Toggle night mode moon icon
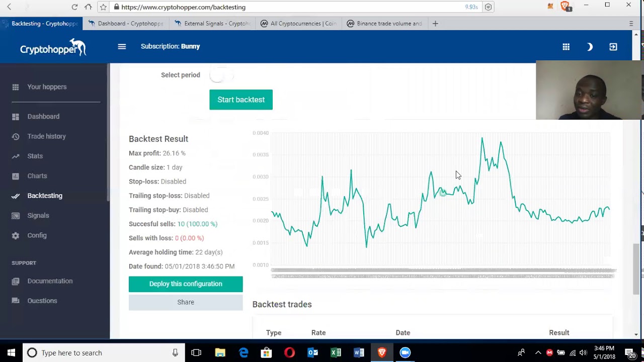This screenshot has height=362, width=644. [590, 47]
